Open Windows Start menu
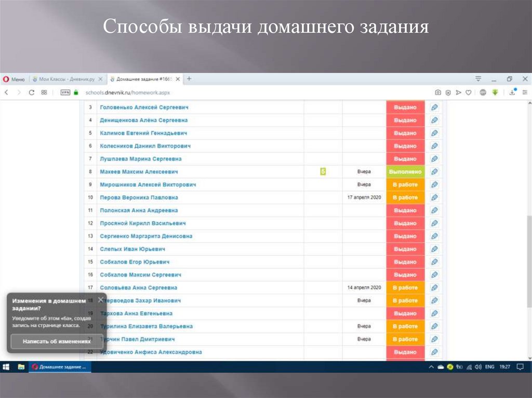The image size is (532, 398). click(6, 367)
